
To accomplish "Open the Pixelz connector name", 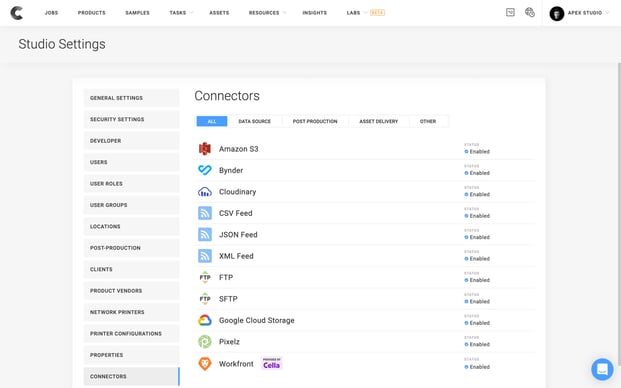I will pyautogui.click(x=229, y=341).
